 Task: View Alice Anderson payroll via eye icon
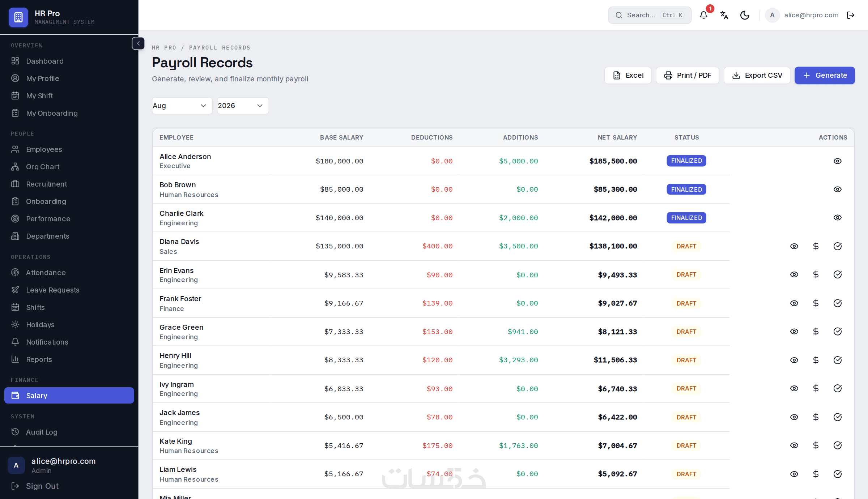pyautogui.click(x=838, y=161)
